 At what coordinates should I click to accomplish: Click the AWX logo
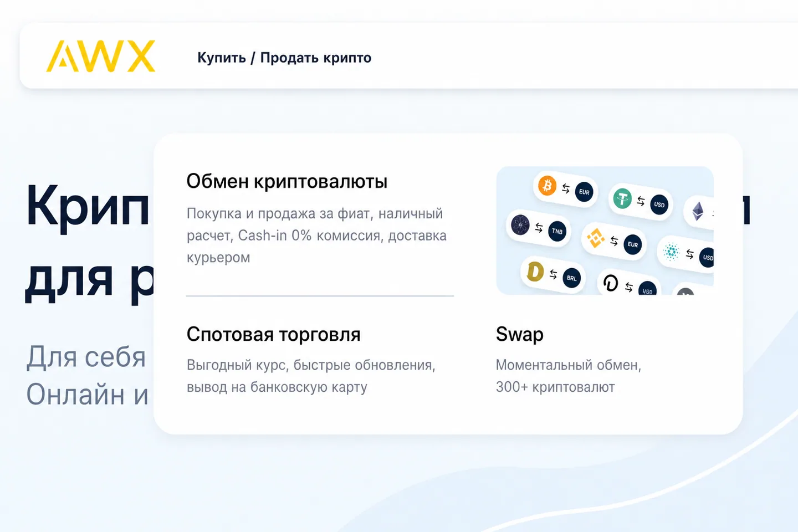click(x=101, y=56)
